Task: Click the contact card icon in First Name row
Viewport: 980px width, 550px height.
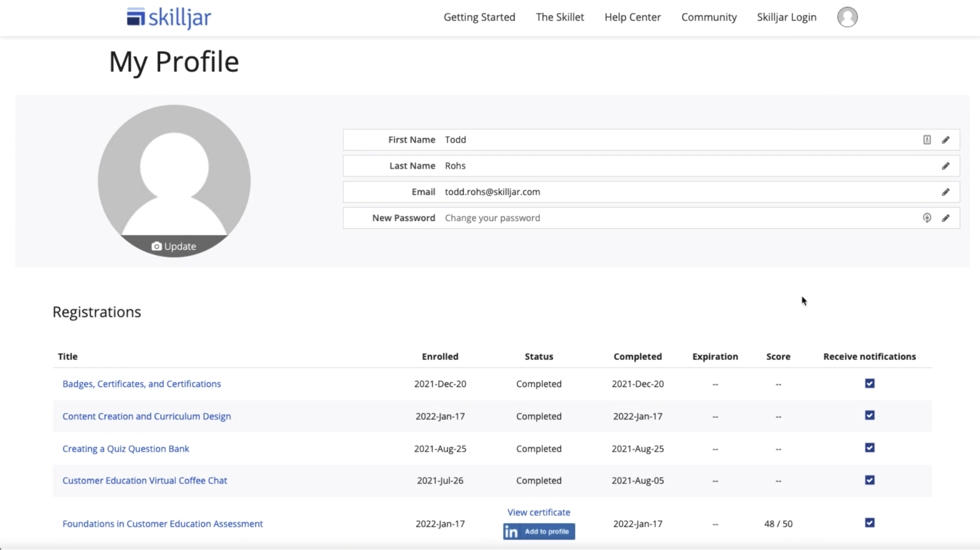Action: coord(927,140)
